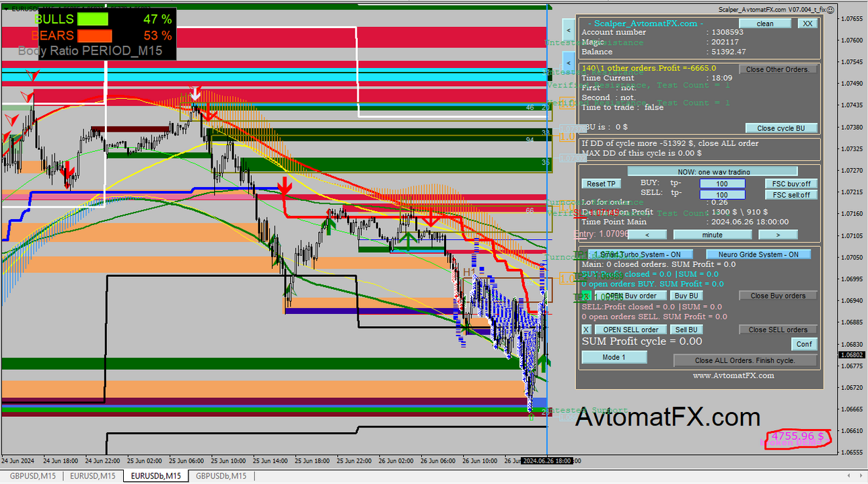Screen dimensions: 868x484
Task: Click the BUY tp input field
Action: [722, 184]
